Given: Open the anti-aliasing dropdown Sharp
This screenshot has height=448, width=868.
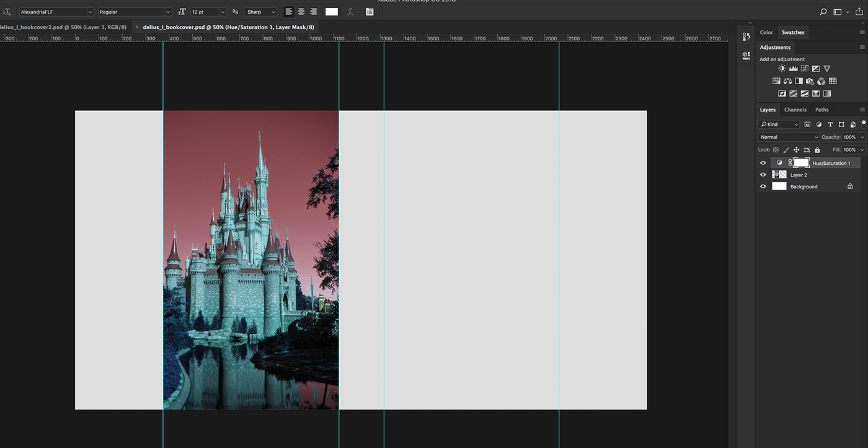Looking at the screenshot, I should [x=261, y=12].
